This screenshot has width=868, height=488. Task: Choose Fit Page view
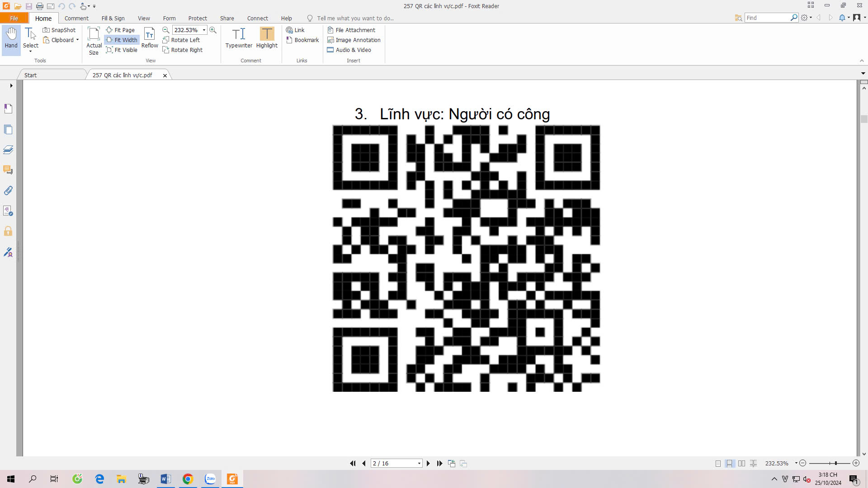tap(121, 30)
